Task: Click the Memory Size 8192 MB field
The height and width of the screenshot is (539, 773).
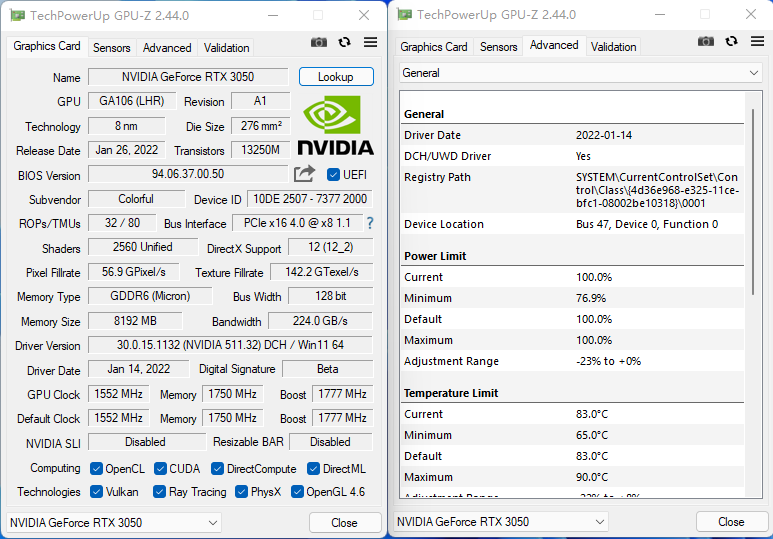Action: (x=135, y=321)
